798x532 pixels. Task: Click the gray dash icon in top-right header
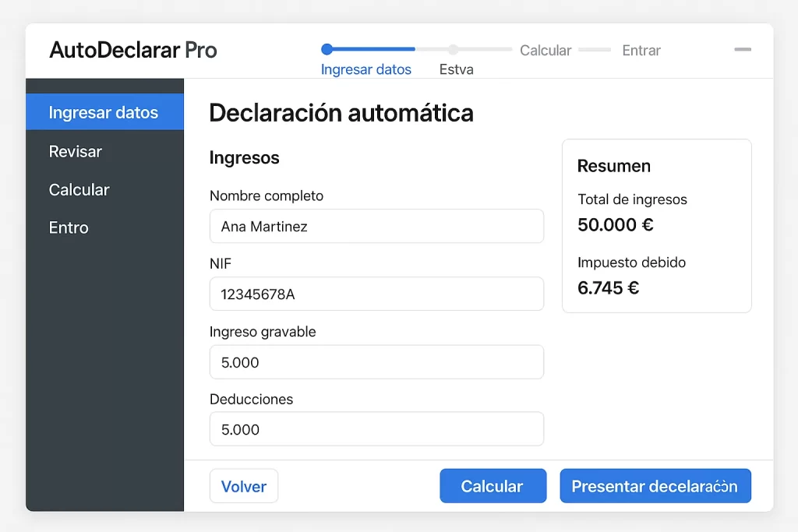click(743, 49)
